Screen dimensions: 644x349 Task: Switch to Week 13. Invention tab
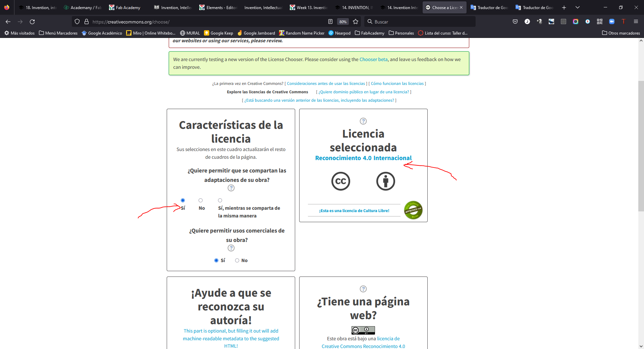[309, 7]
